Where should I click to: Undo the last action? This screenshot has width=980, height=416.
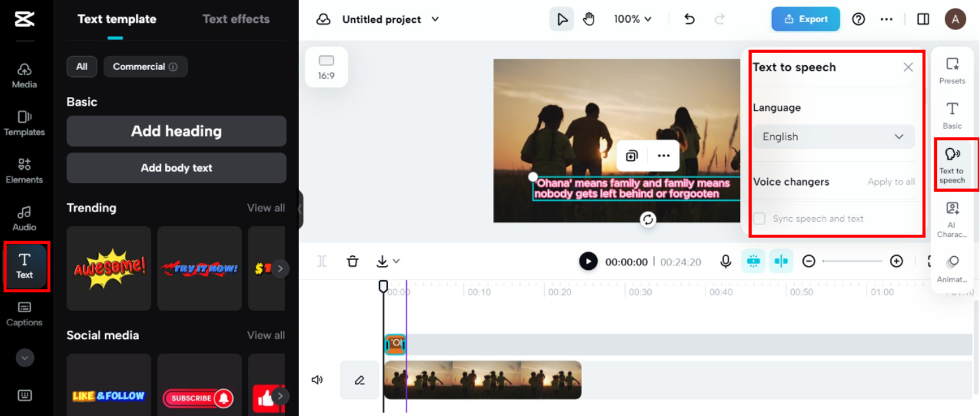[x=690, y=20]
